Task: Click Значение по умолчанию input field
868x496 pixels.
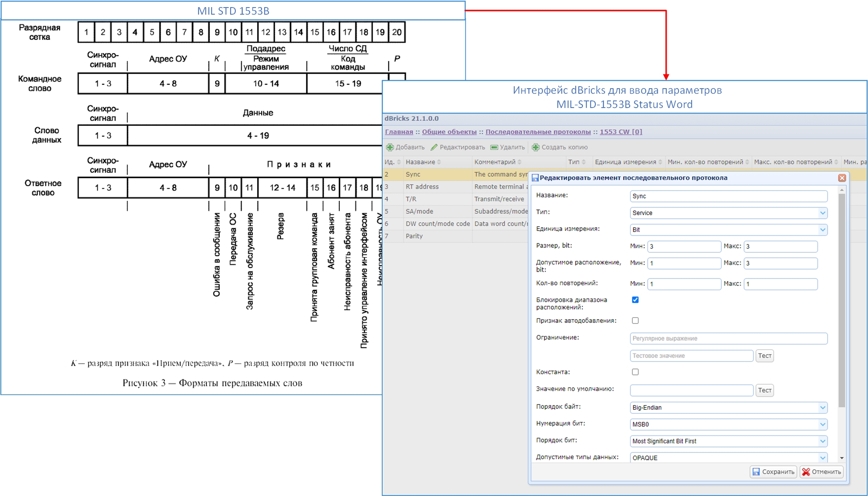Action: [692, 391]
